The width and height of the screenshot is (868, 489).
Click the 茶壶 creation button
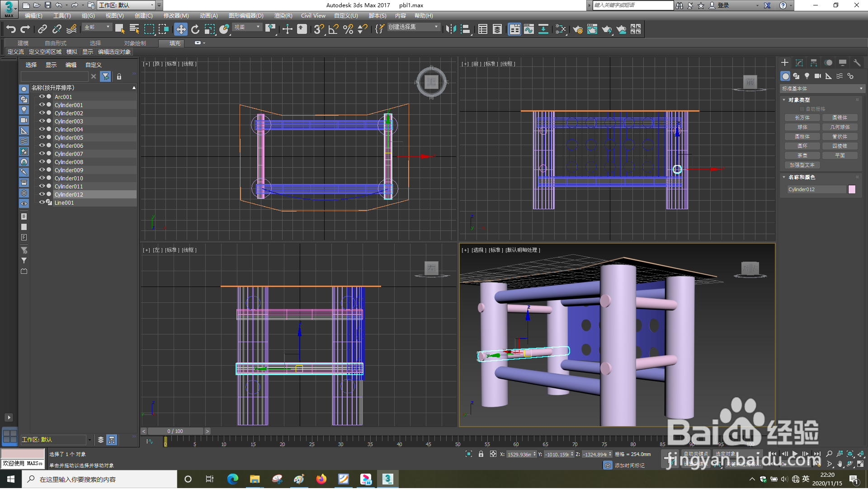click(802, 155)
